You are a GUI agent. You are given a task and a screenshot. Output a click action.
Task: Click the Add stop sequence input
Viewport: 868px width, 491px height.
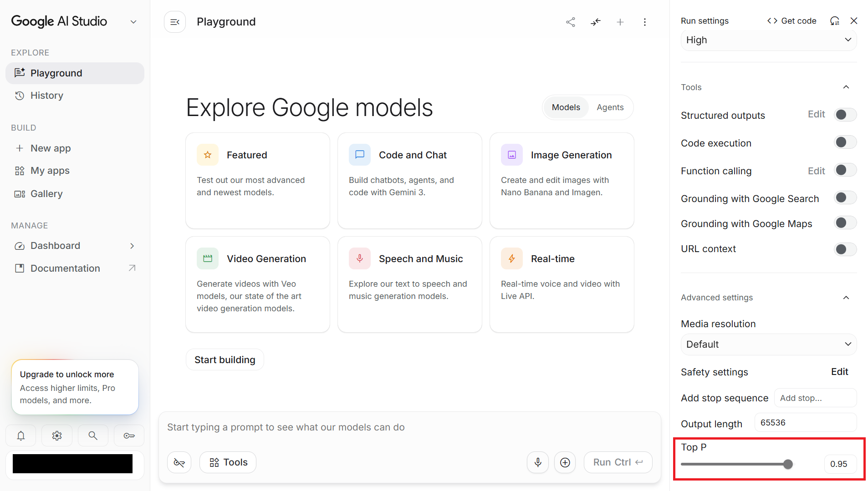[815, 398]
